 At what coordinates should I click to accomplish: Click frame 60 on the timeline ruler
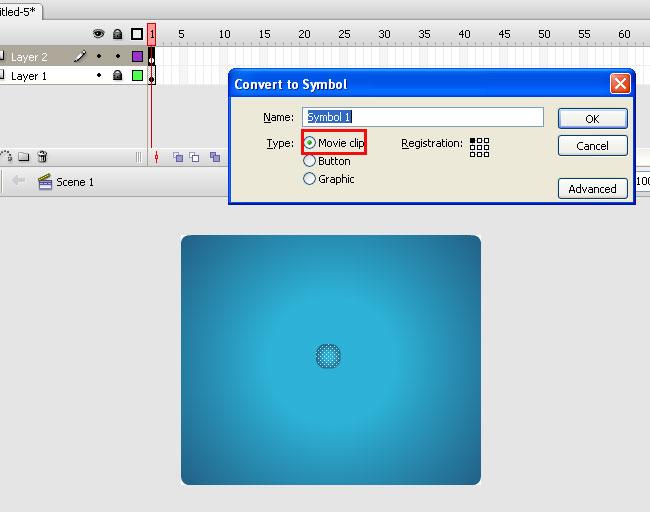(624, 34)
